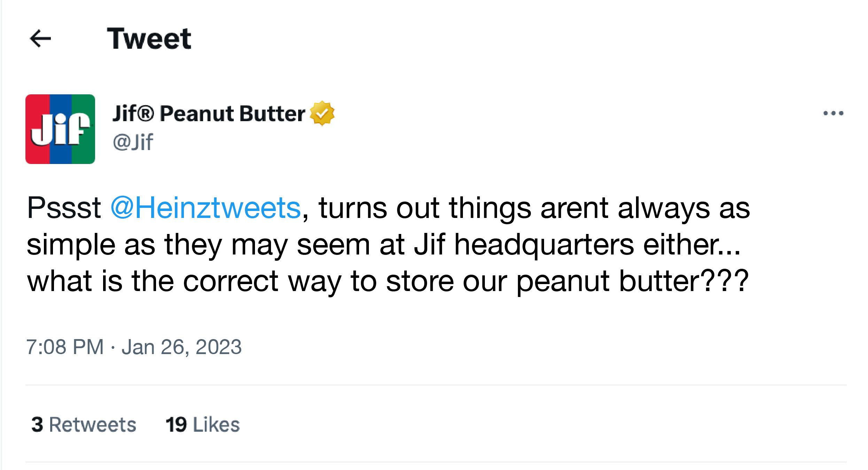This screenshot has height=470, width=868.
Task: Open the Jif profile avatar
Action: (60, 129)
